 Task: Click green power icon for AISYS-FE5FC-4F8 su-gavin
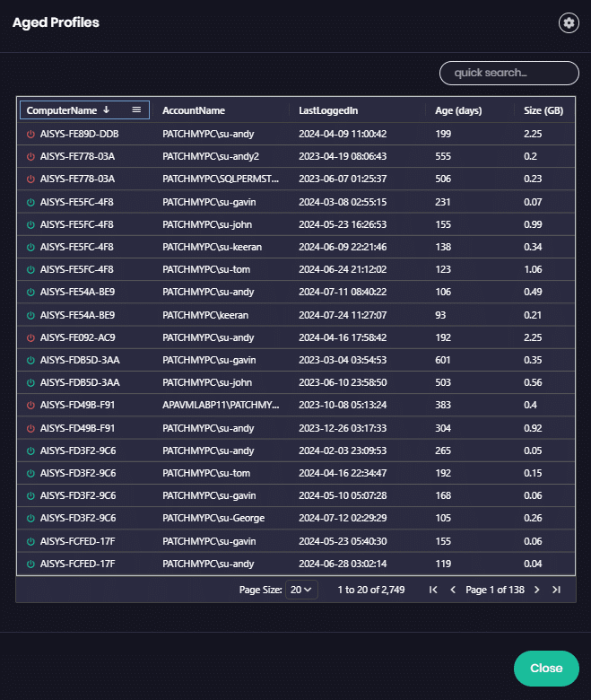[30, 202]
